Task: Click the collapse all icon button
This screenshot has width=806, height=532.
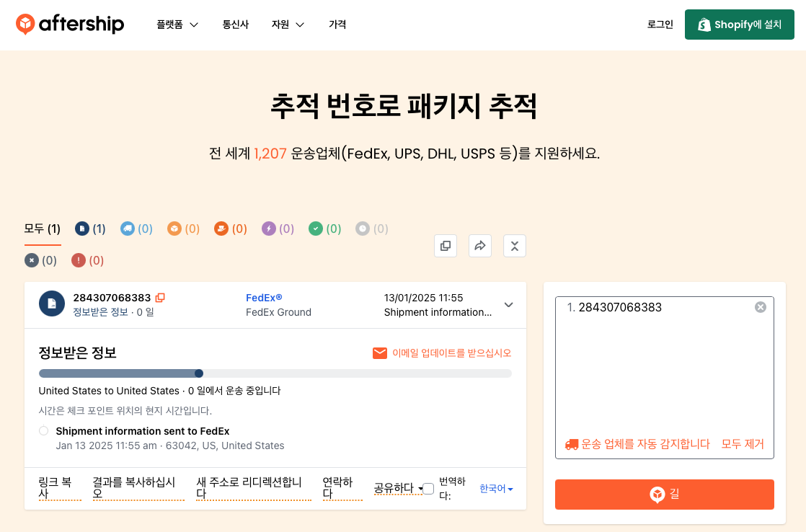Action: [515, 246]
